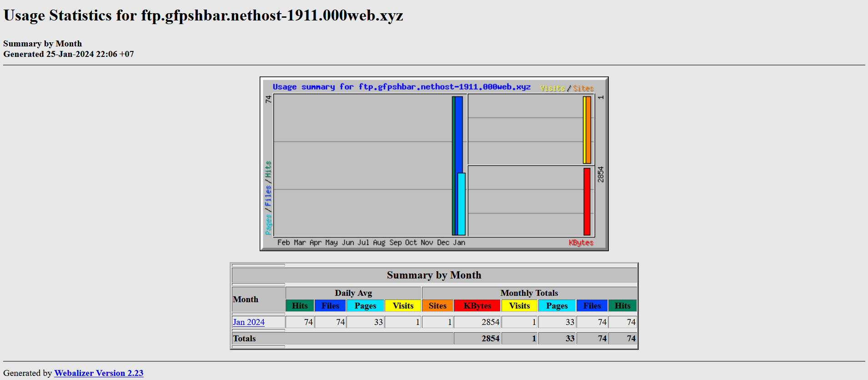Click the 'Visits/Sites' legend in chart
Viewport: 868px width, 380px height.
(x=567, y=88)
